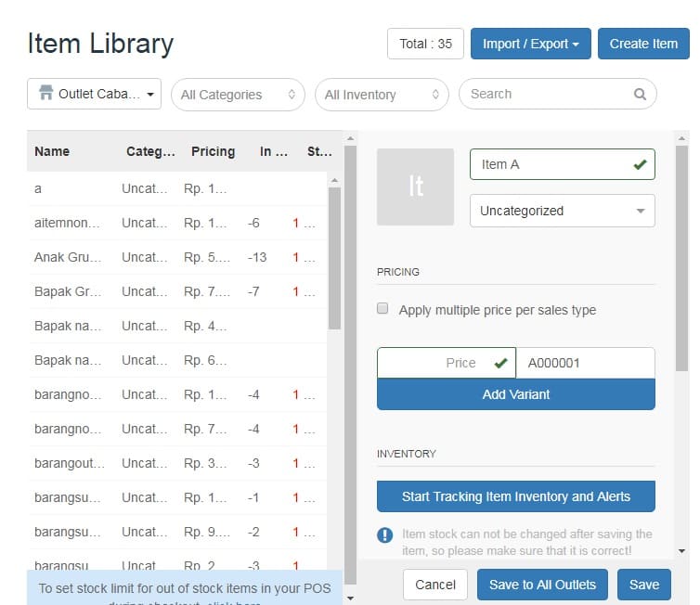Start Tracking Item Inventory and Alerts
This screenshot has width=700, height=605.
coord(515,496)
